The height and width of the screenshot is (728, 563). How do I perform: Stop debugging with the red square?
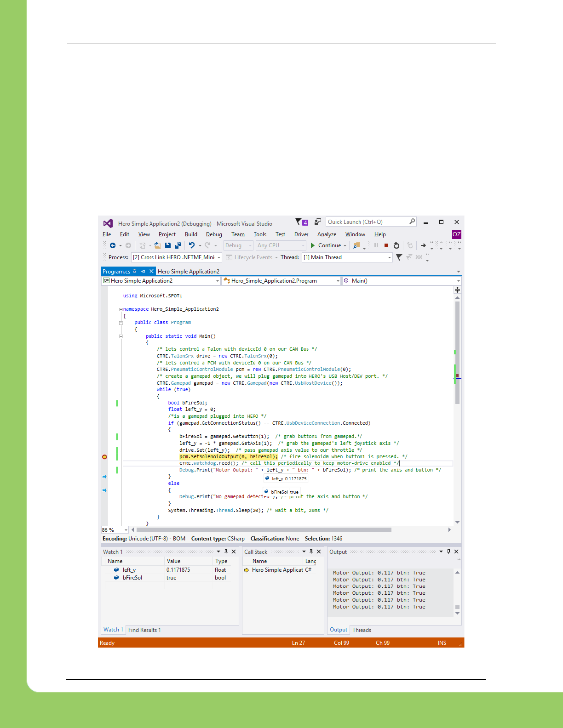pyautogui.click(x=386, y=245)
